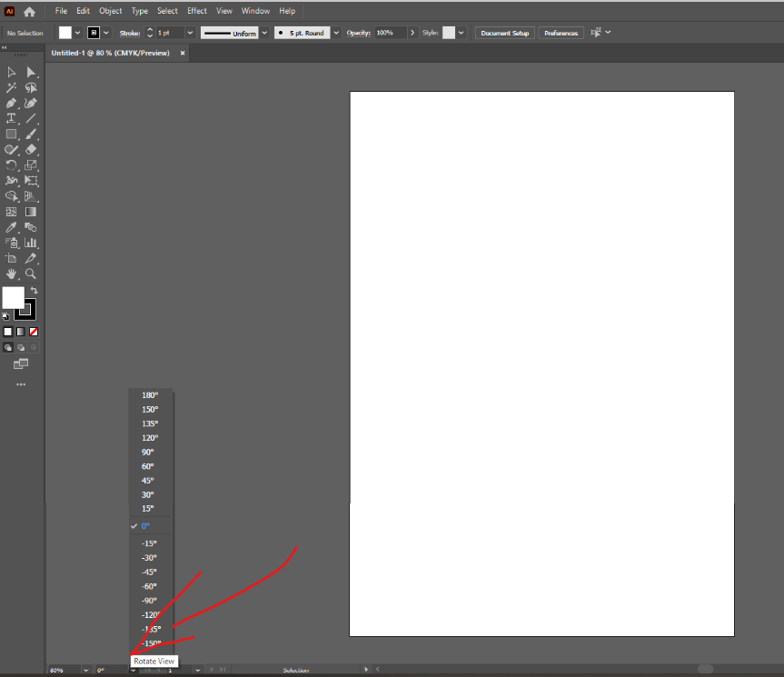Select the Column Graph tool
Viewport: 784px width, 677px height.
click(31, 243)
